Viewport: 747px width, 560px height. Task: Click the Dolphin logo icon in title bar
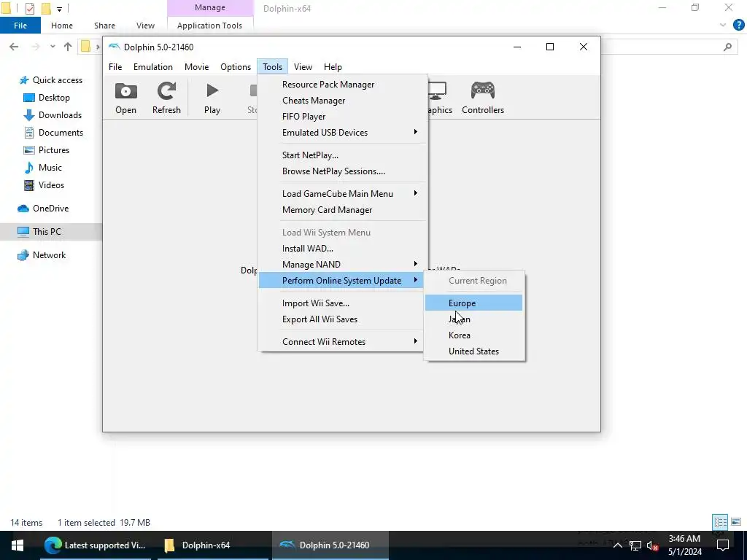[x=115, y=47]
